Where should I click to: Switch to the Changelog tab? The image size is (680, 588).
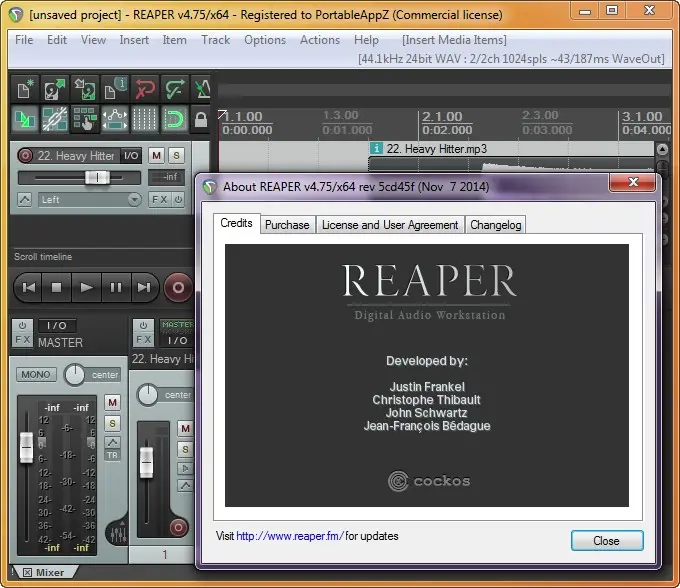coord(496,225)
